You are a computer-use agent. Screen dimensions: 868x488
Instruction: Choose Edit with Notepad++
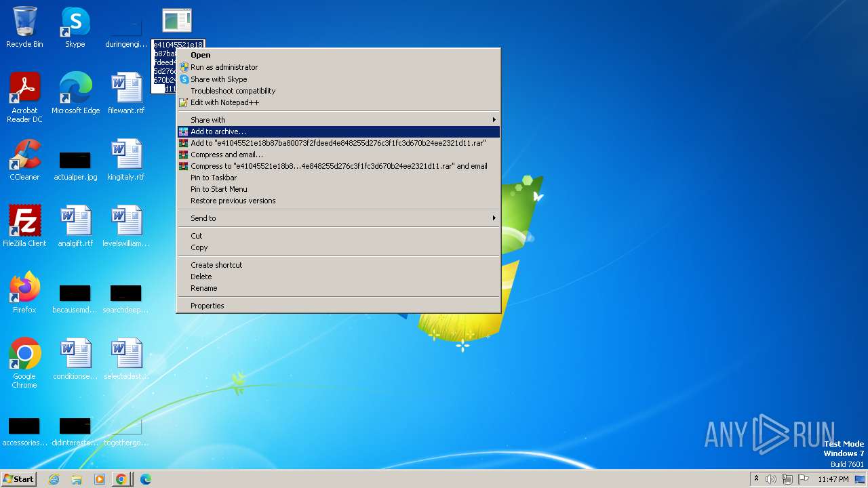338,102
